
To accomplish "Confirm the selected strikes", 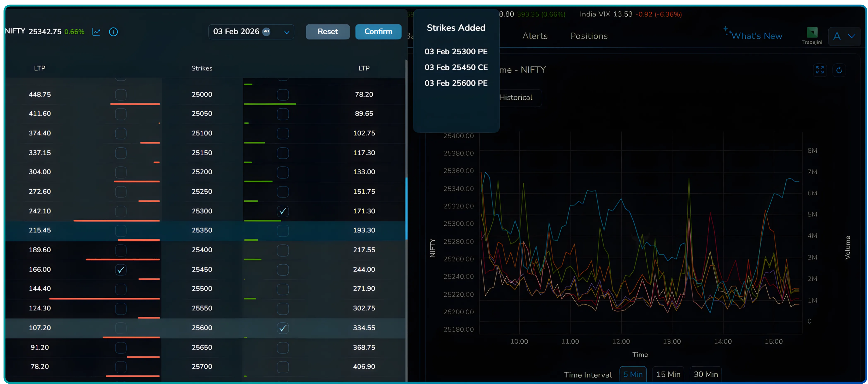I will [378, 31].
